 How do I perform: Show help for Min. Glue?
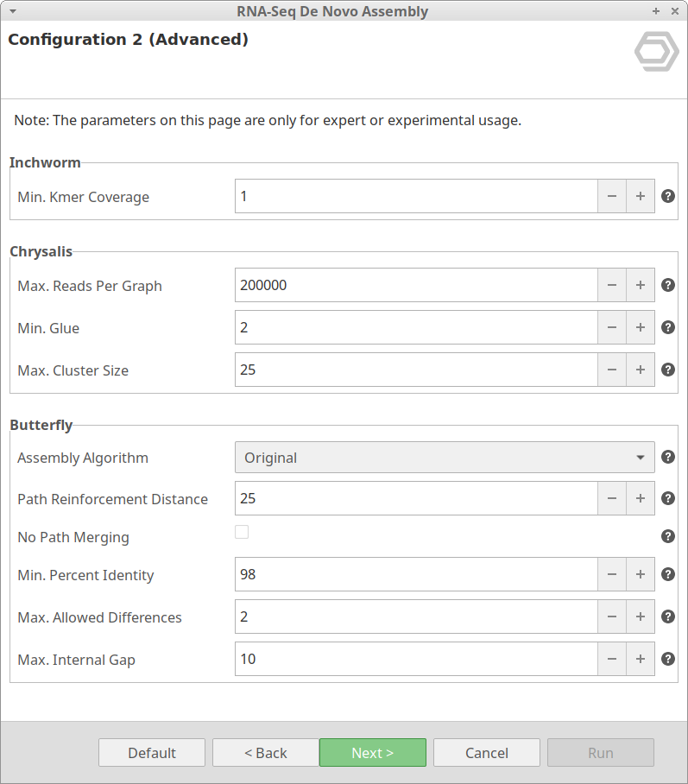pos(667,327)
